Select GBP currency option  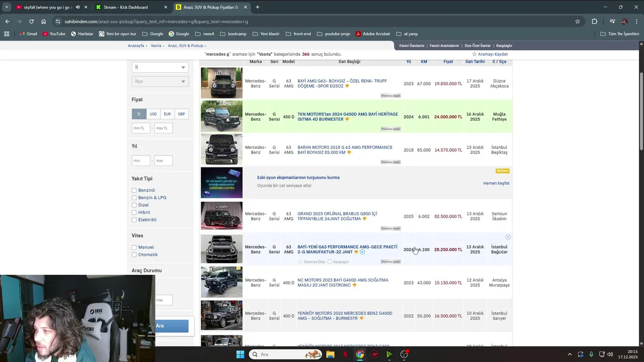181,114
